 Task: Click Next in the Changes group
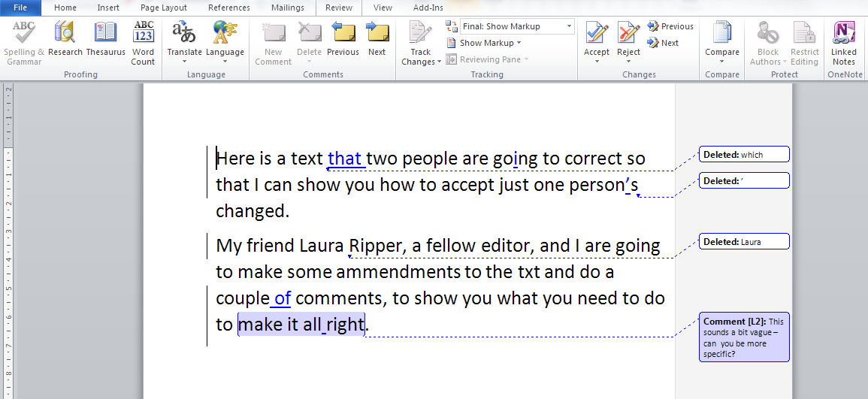click(663, 43)
